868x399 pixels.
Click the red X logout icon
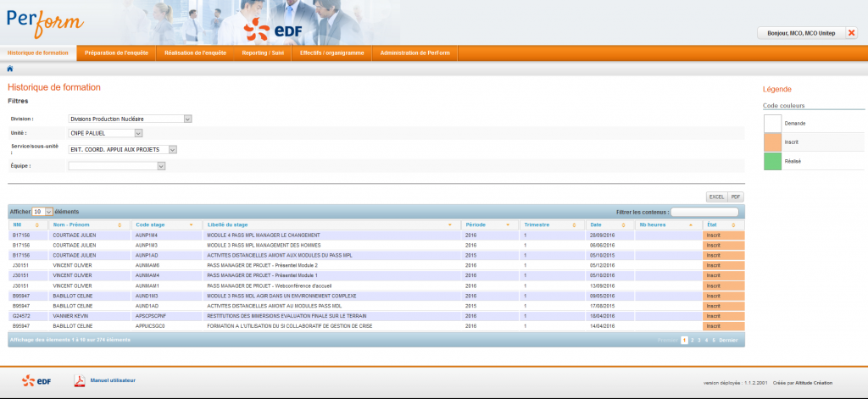(x=851, y=33)
